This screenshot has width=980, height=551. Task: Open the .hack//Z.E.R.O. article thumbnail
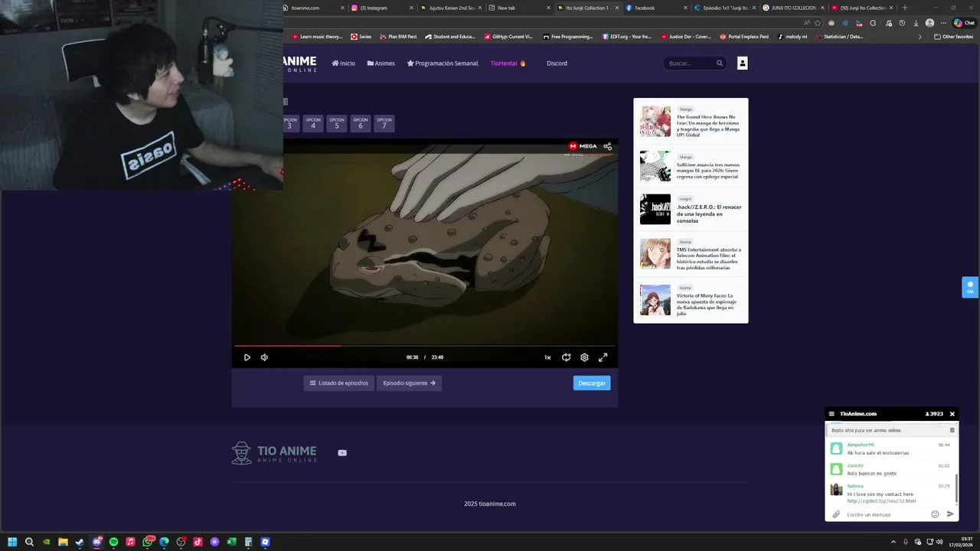[x=655, y=209]
